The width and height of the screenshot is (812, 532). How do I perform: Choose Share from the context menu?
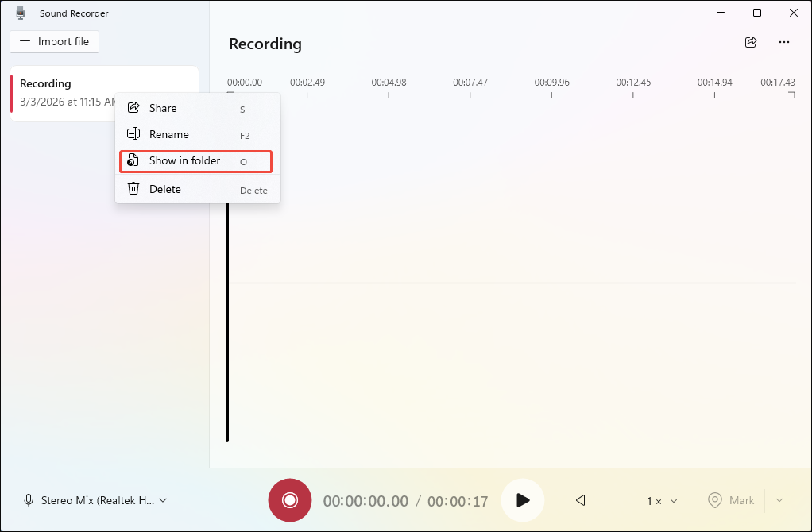[x=163, y=107]
